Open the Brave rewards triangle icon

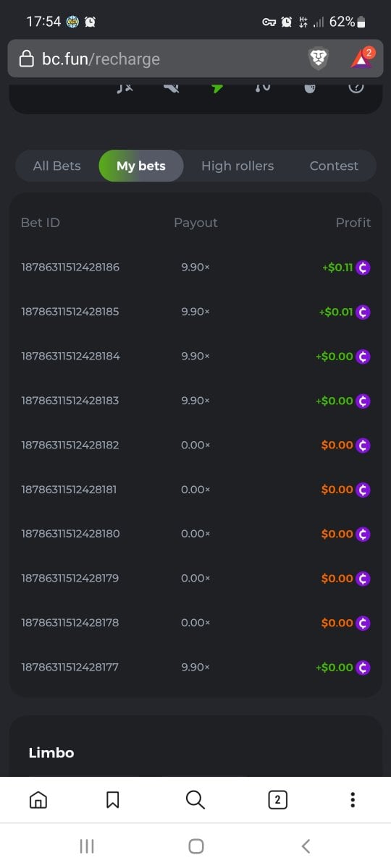pyautogui.click(x=361, y=59)
